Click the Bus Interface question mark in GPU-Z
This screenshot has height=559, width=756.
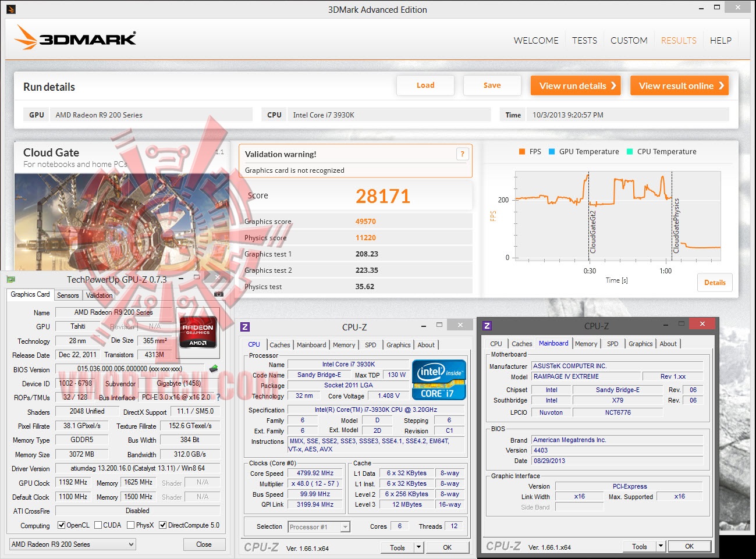[218, 397]
